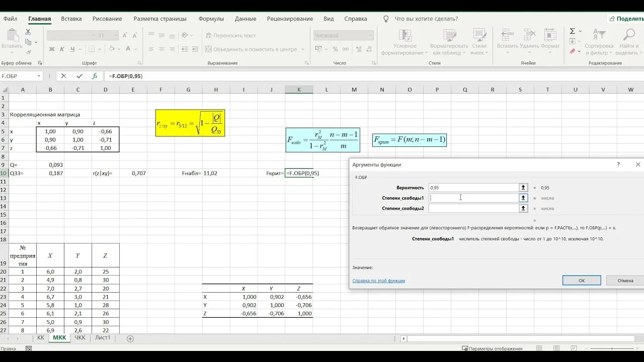Image resolution: width=644 pixels, height=362 pixels.
Task: Click the borders icon
Action: (x=91, y=49)
